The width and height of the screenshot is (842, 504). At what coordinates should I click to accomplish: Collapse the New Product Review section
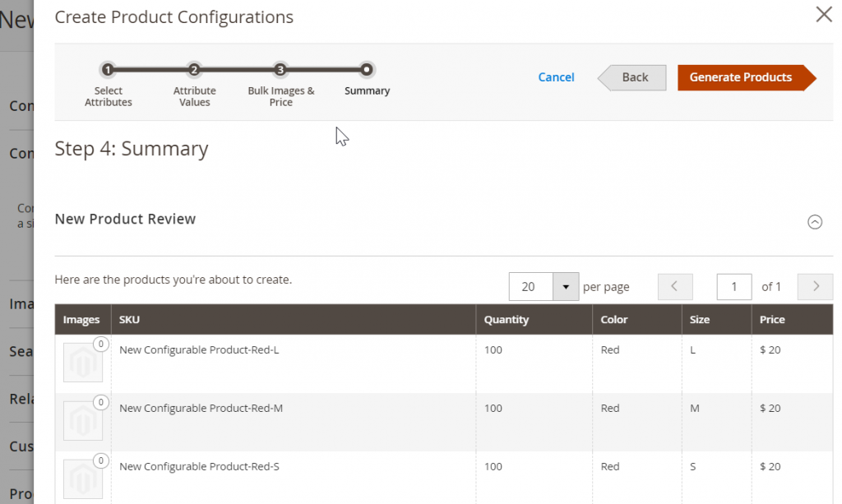point(815,222)
